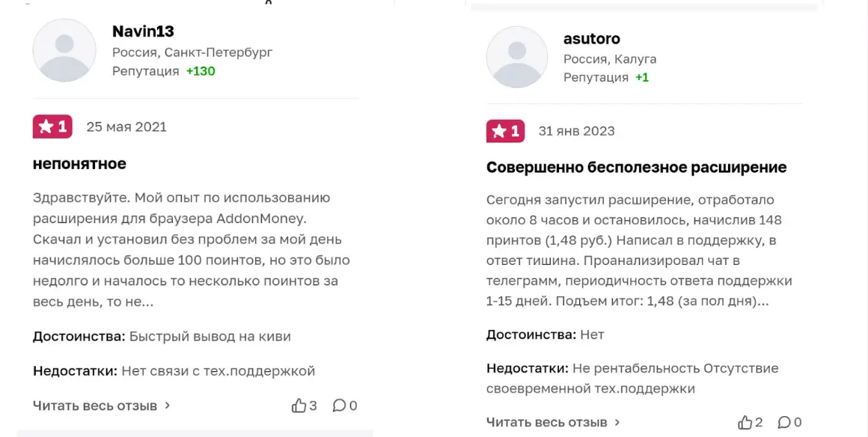Click the comment bubble icon on Navin13's review

tap(339, 406)
